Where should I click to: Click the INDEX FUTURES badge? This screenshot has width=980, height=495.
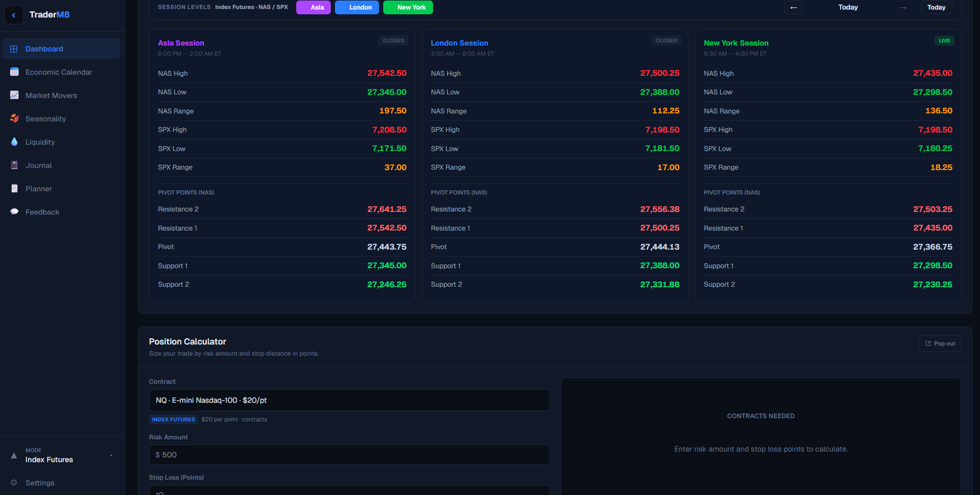pos(173,419)
